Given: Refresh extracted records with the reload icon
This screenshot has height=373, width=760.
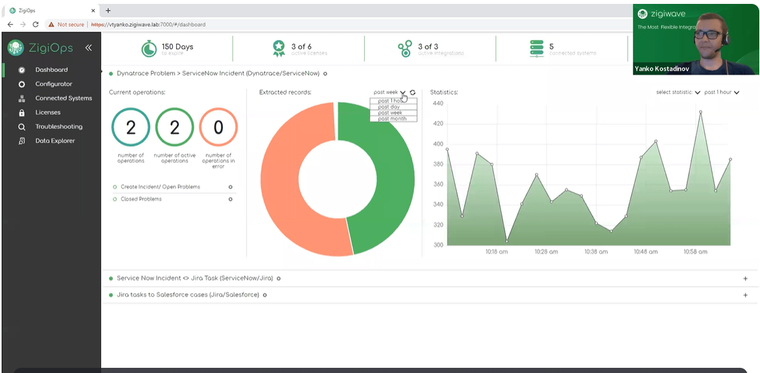Looking at the screenshot, I should click(412, 93).
